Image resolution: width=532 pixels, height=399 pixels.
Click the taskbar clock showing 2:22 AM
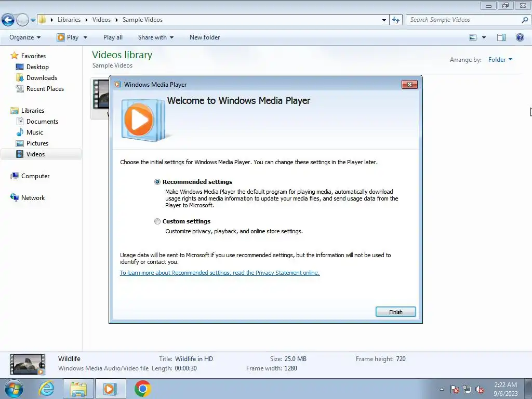[506, 389]
